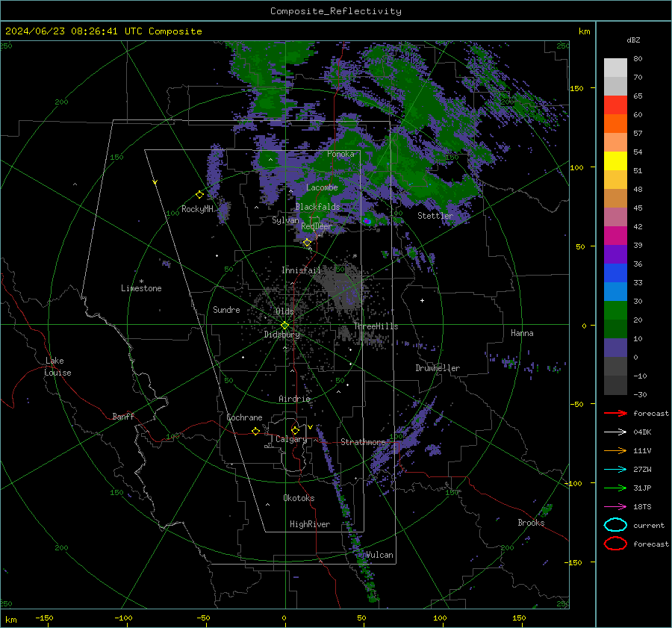672x628 pixels.
Task: Click the white cross marker west of Hanna
Action: pyautogui.click(x=422, y=300)
